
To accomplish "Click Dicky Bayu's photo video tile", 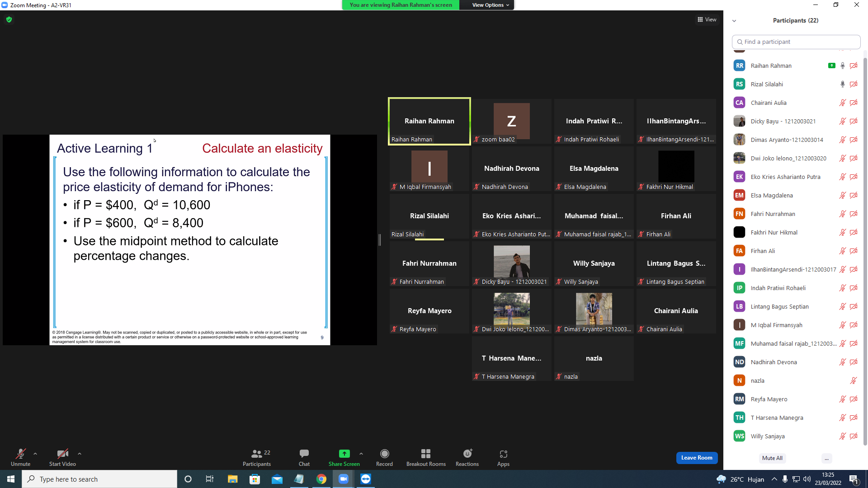I will [x=512, y=263].
